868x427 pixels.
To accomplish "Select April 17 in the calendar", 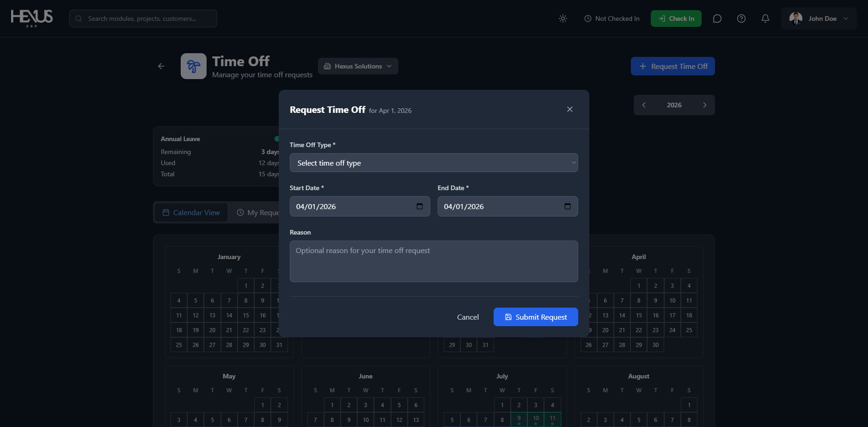I will pyautogui.click(x=672, y=316).
